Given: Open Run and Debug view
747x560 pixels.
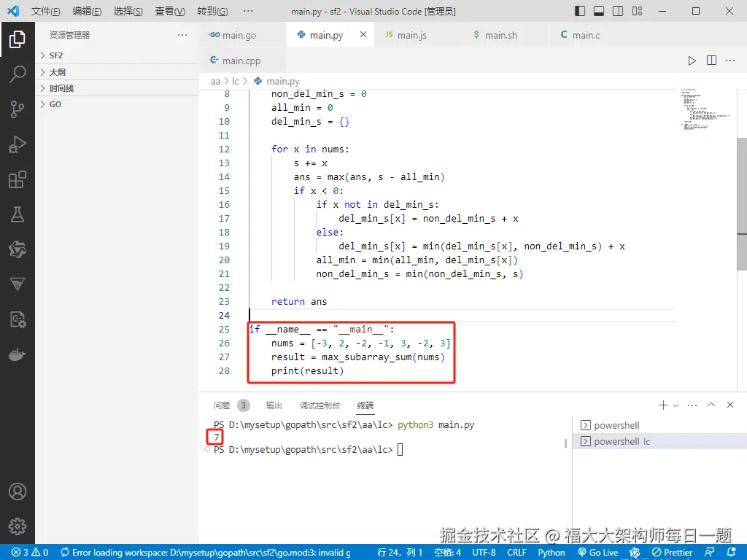Looking at the screenshot, I should (18, 144).
